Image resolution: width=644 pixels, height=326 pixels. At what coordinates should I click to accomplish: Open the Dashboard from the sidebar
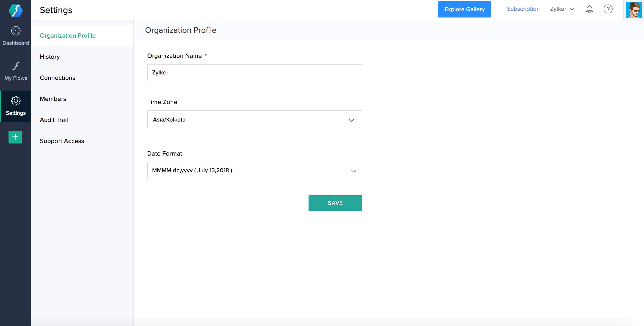point(15,36)
